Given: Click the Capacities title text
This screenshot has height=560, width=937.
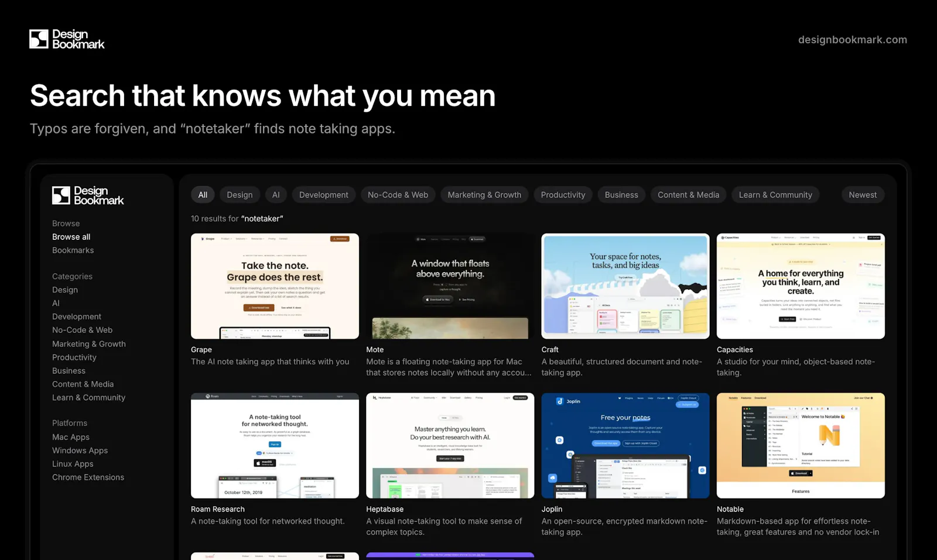Looking at the screenshot, I should (735, 350).
